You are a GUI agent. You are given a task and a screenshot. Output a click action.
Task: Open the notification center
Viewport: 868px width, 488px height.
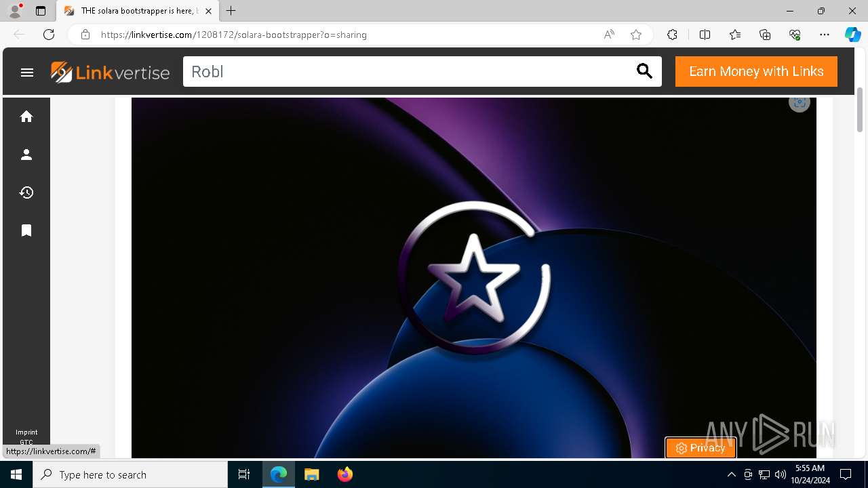[x=846, y=474]
